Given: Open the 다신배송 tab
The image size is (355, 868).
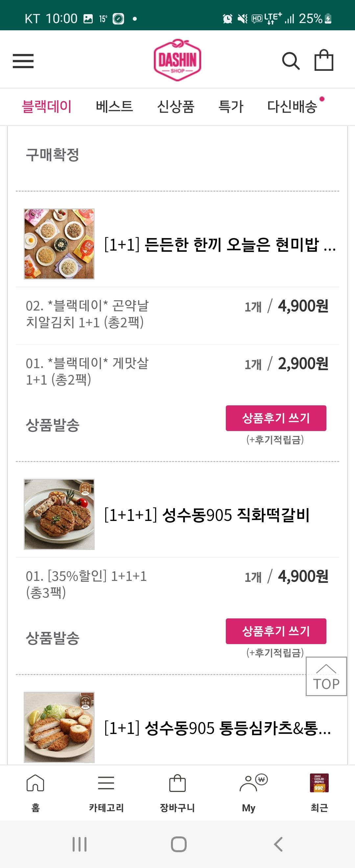Looking at the screenshot, I should 293,106.
